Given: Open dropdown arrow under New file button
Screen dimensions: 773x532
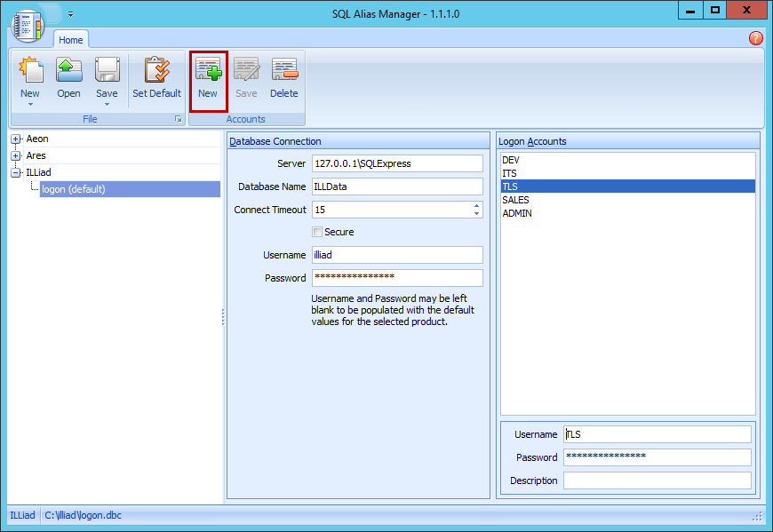Looking at the screenshot, I should [x=30, y=104].
